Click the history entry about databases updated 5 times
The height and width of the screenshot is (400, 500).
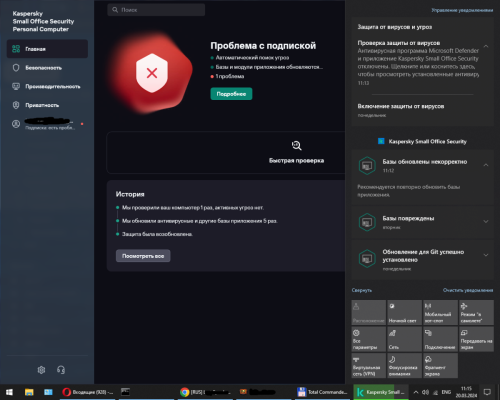(x=199, y=221)
